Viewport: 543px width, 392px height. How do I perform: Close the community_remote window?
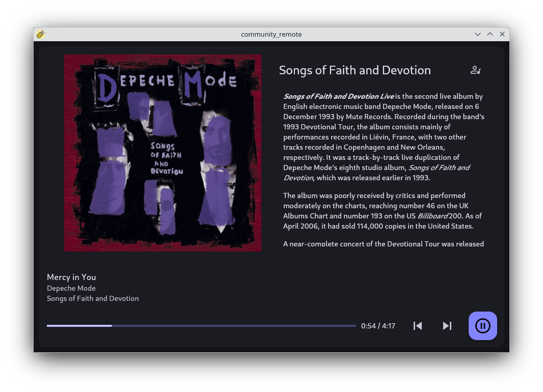[x=502, y=34]
